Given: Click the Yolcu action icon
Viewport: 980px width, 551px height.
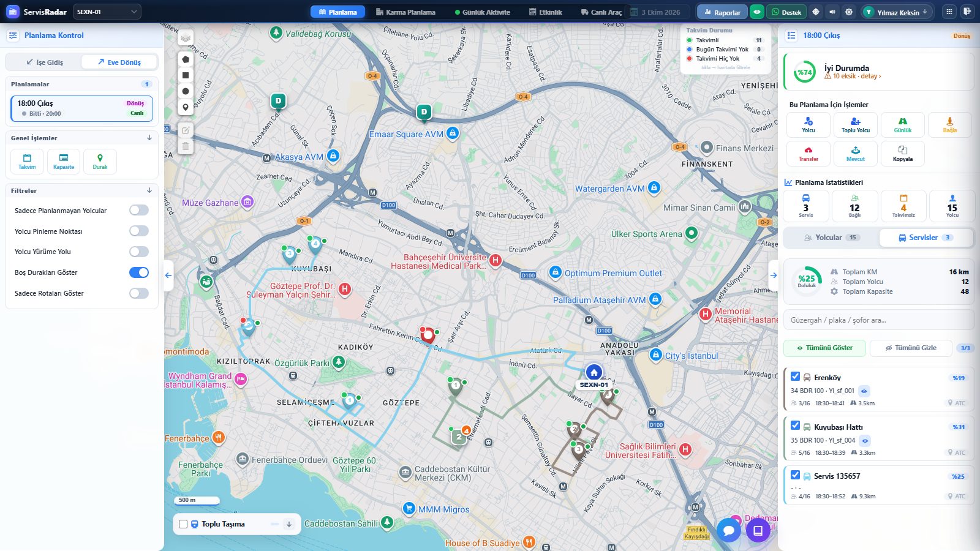Looking at the screenshot, I should 809,125.
